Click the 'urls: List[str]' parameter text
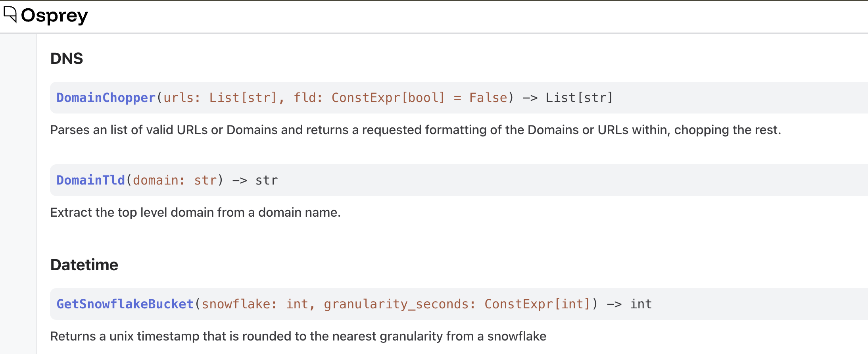The image size is (868, 354). 220,98
